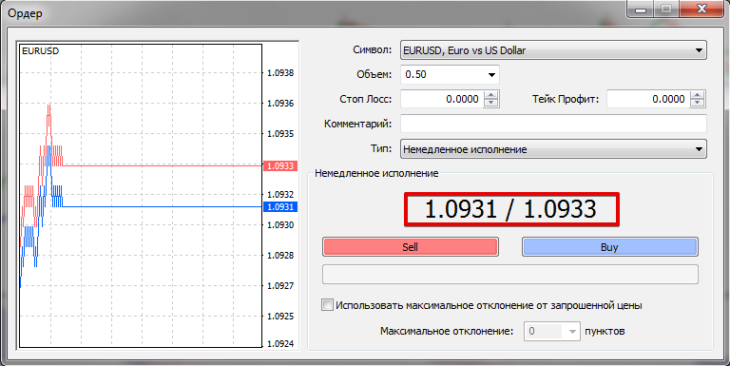Enable the maximum deviation checkbox
730x366 pixels.
[x=327, y=305]
